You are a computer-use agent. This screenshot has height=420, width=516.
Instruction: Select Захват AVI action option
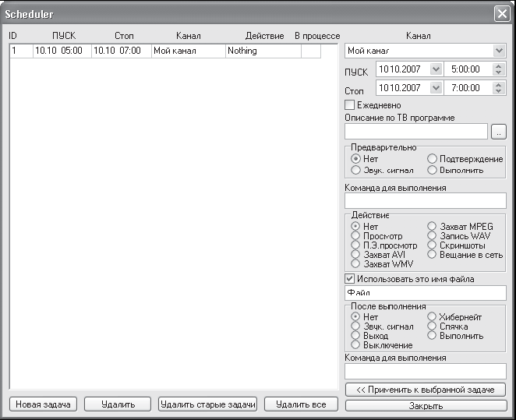(x=355, y=255)
